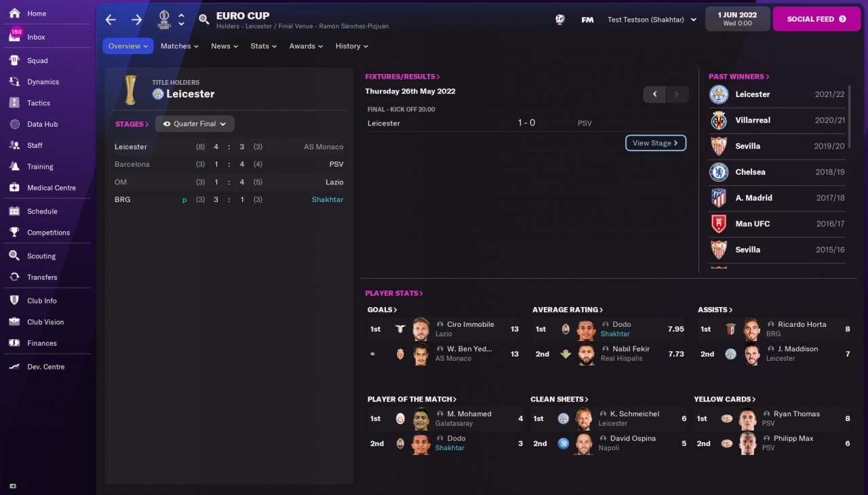Show next fixture date

coord(677,94)
